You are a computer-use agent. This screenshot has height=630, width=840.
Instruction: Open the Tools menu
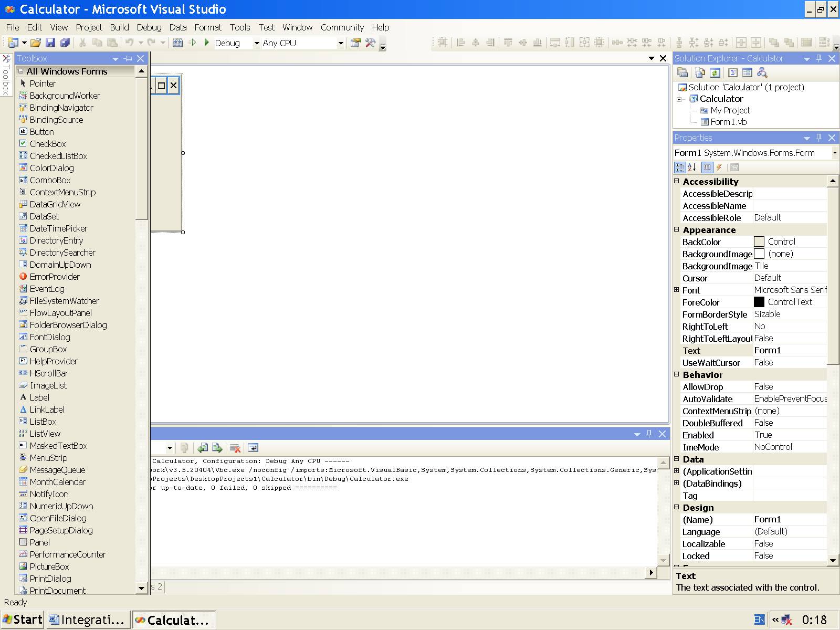[240, 27]
